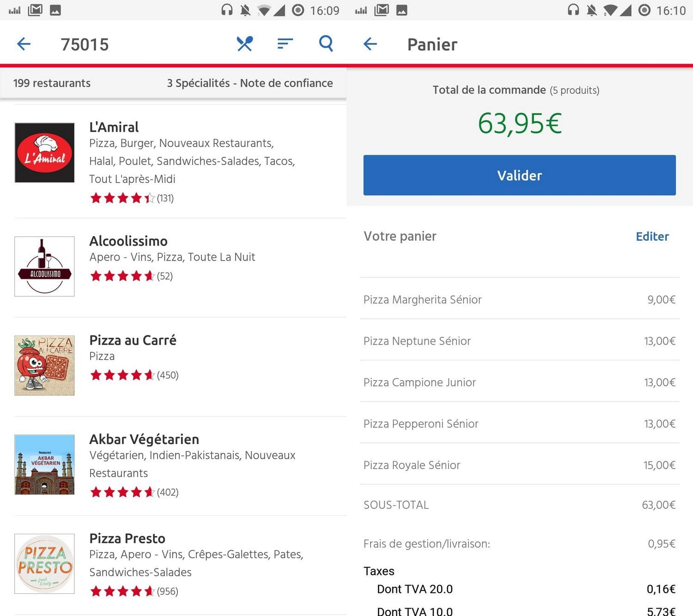The image size is (693, 616).
Task: Tap Editer to modify the basket
Action: point(652,237)
